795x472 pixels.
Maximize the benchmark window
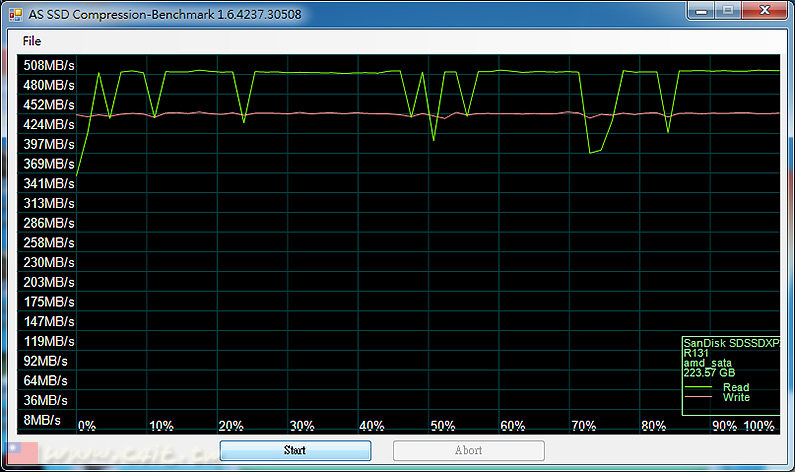coord(728,11)
